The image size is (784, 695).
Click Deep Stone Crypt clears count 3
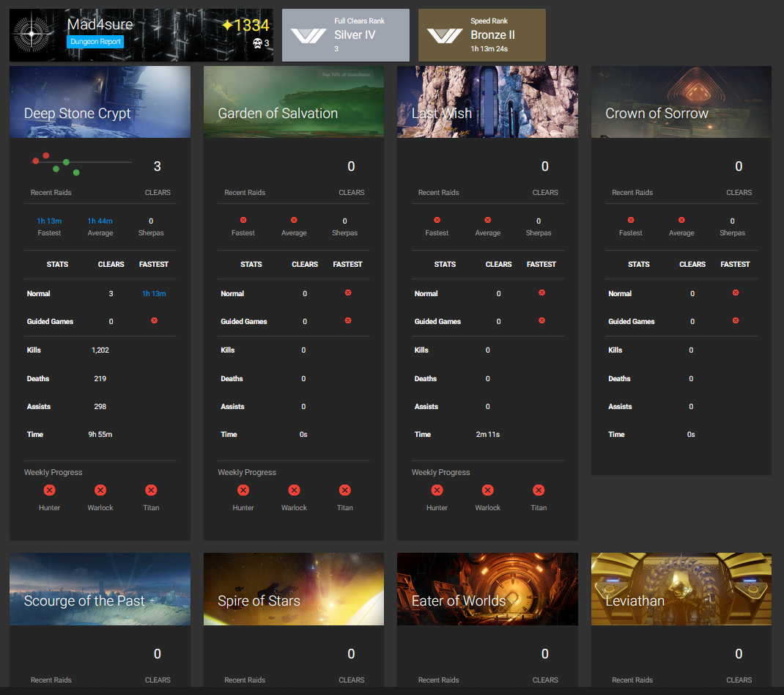157,166
